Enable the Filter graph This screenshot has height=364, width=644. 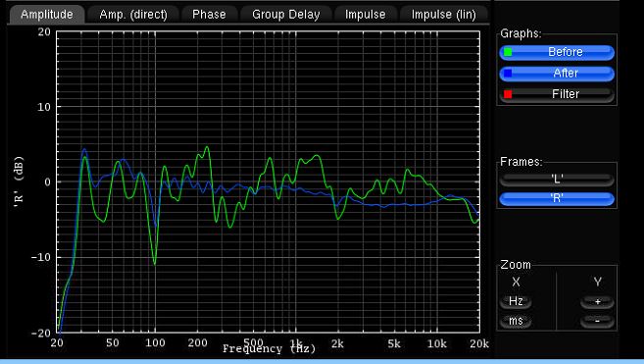(557, 94)
